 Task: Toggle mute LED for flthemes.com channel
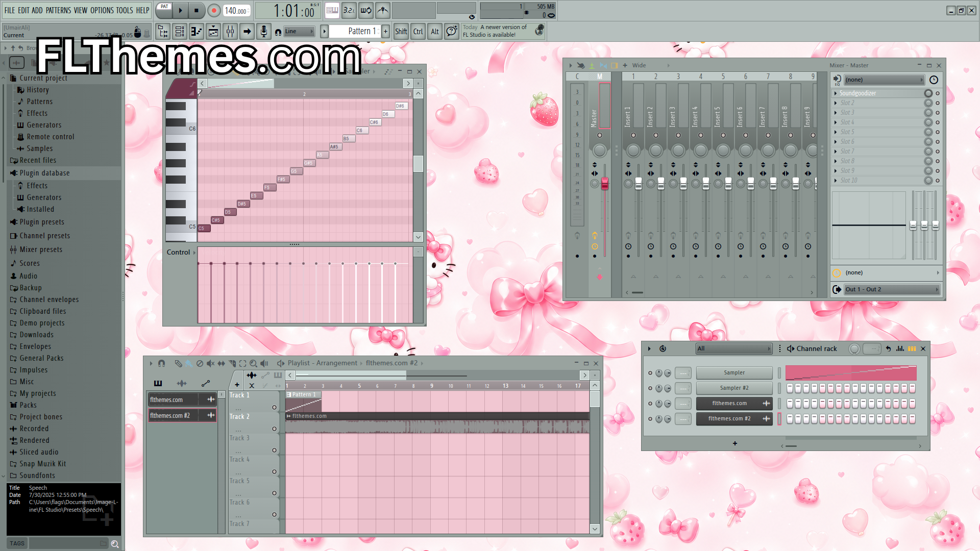pos(650,404)
